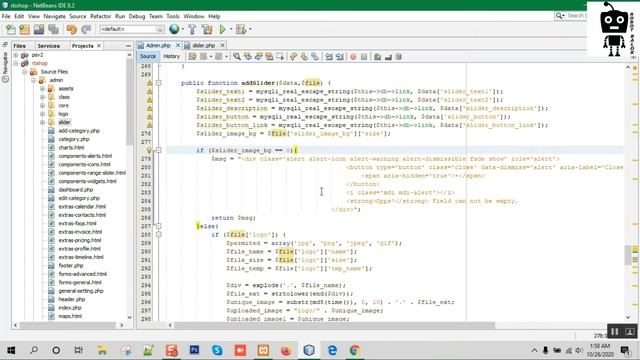The height and width of the screenshot is (360, 640).
Task: Click the green Run Project icon
Action: tap(222, 29)
